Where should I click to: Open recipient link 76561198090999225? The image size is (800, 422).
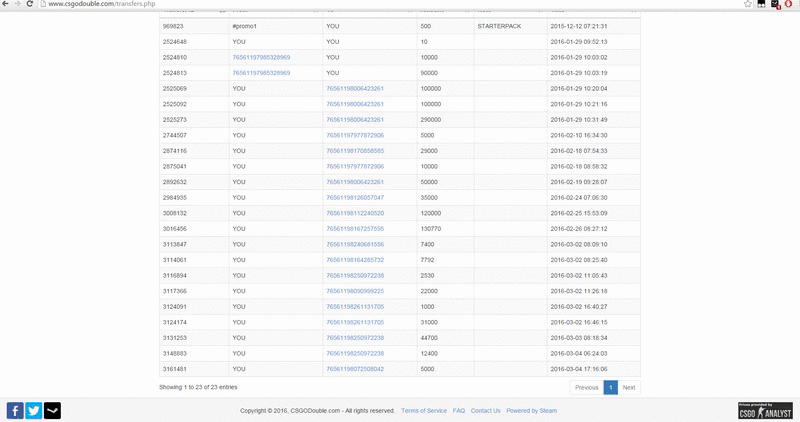click(355, 291)
